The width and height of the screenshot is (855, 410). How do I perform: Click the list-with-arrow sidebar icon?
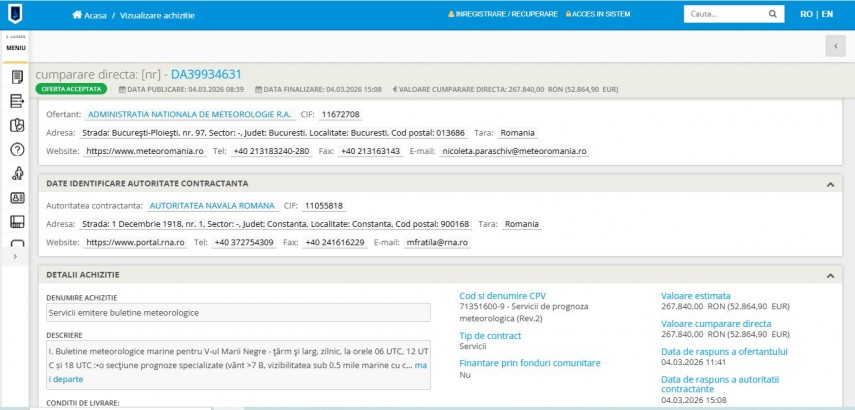click(x=17, y=100)
